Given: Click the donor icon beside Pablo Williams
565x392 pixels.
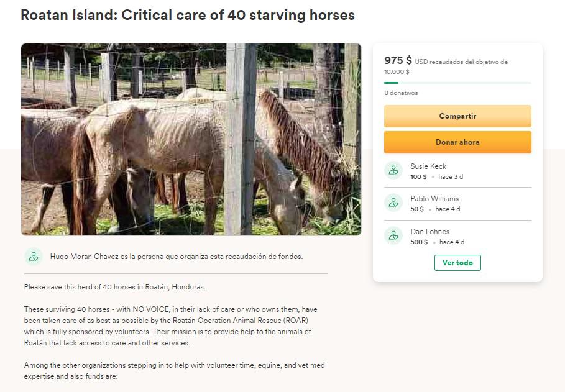Looking at the screenshot, I should tap(393, 203).
